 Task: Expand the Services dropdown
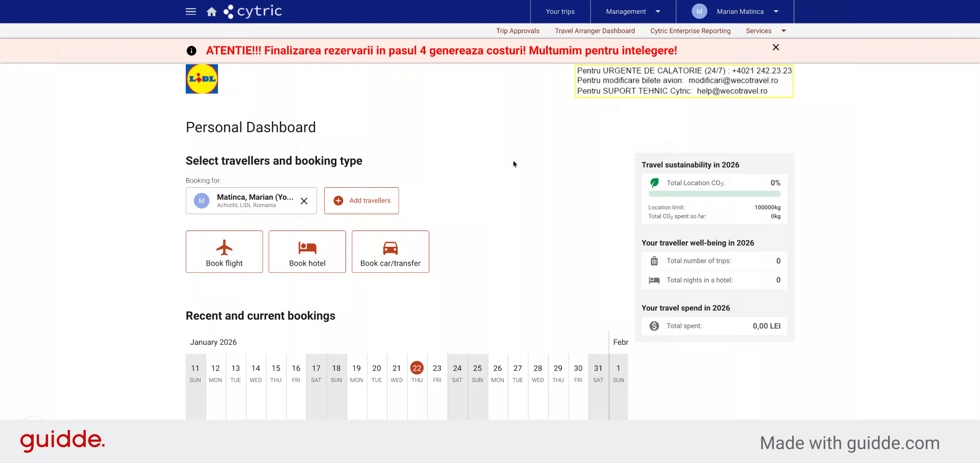tap(766, 31)
